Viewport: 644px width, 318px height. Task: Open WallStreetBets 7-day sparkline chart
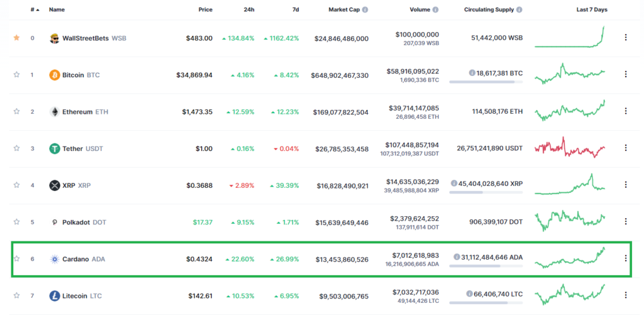pos(570,37)
